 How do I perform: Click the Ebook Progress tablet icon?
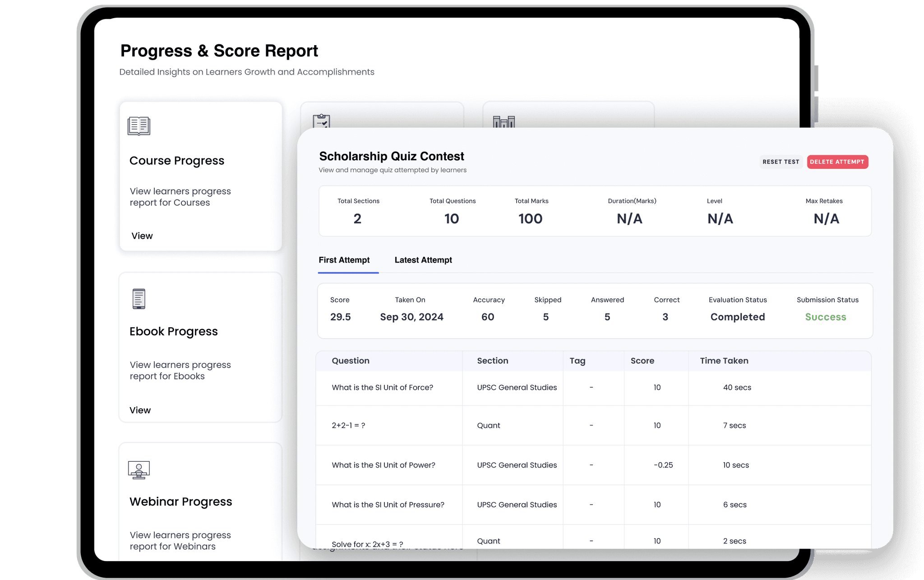tap(139, 299)
